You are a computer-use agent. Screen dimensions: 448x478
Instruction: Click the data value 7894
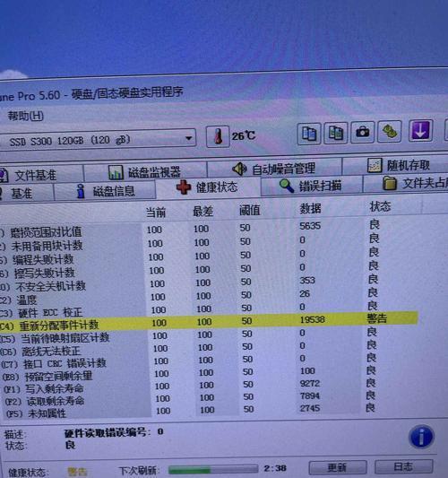(310, 395)
